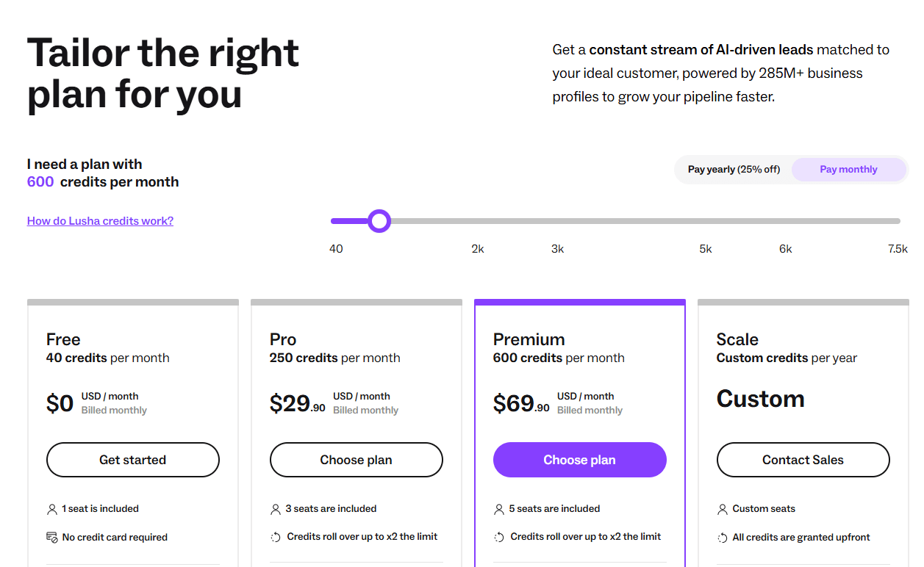Click the rollover icon in the Pro plan
The width and height of the screenshot is (924, 567).
[276, 537]
